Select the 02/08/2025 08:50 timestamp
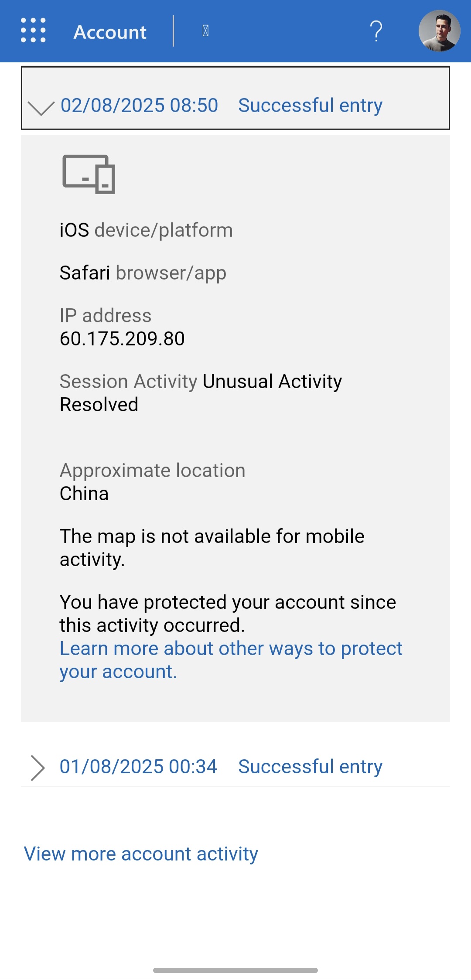Viewport: 471px width, 980px height. [x=139, y=106]
